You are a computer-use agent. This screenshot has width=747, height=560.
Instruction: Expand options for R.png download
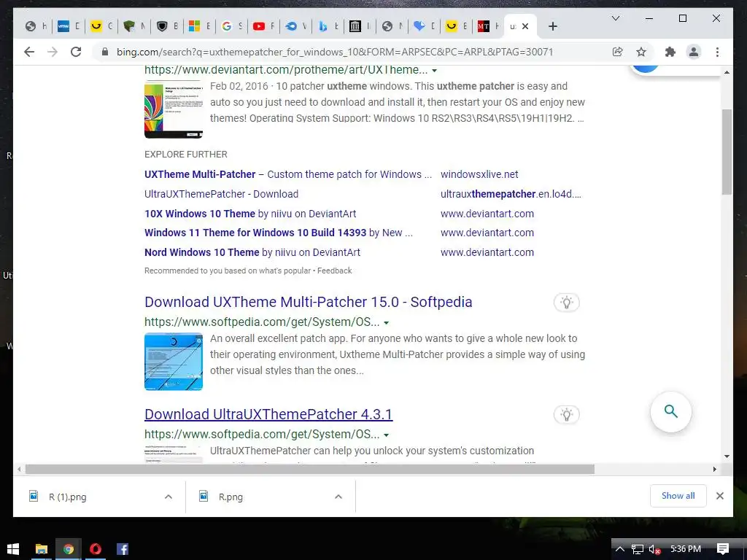[338, 497]
